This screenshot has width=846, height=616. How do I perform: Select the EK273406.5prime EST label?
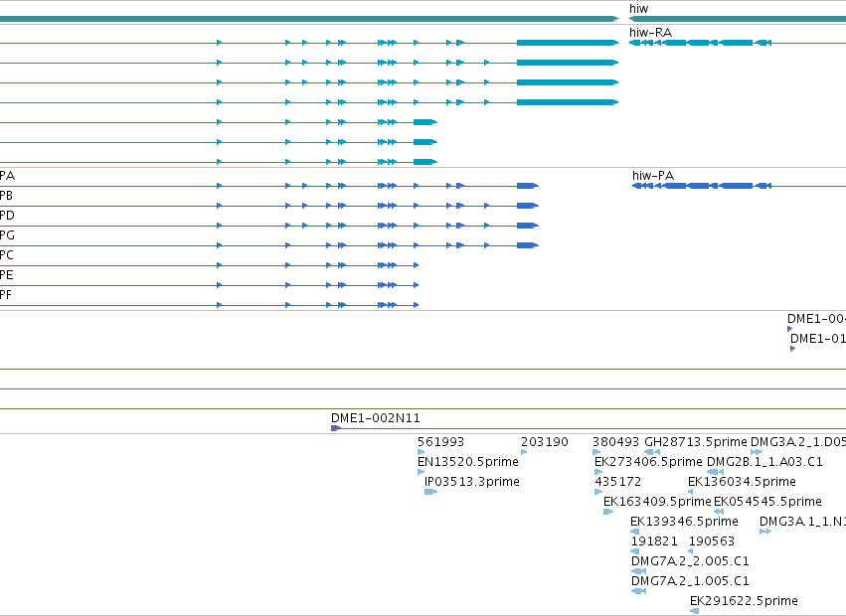[x=648, y=462]
